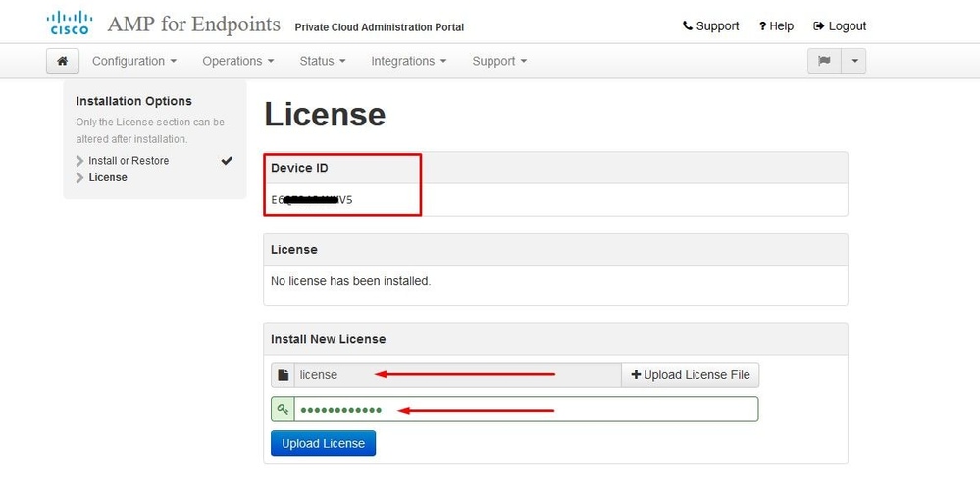Click the large 'License' page heading
Image resolution: width=980 pixels, height=493 pixels.
[x=325, y=115]
